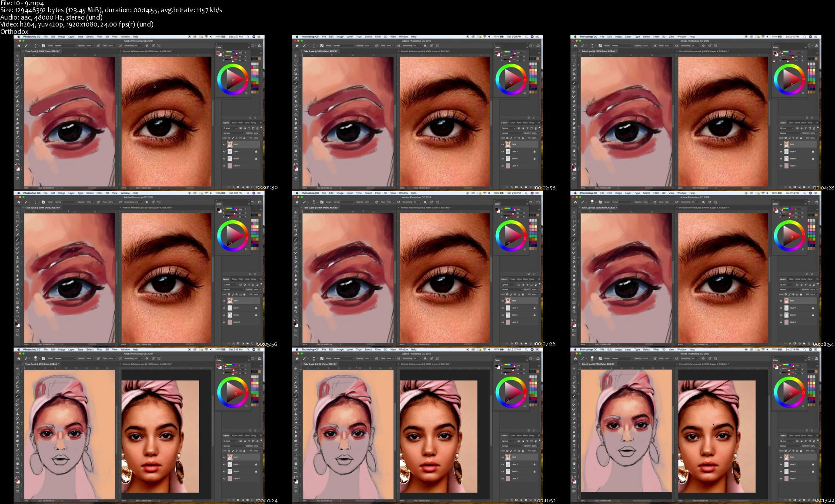Viewport: 835px width, 504px height.
Task: Select the Move tool in the 00:01:30 frame
Action: (x=17, y=56)
